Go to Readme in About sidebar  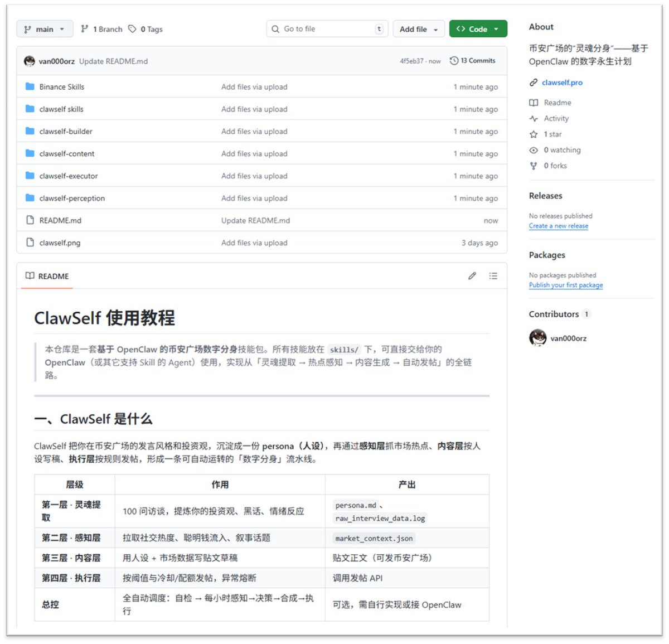(557, 103)
